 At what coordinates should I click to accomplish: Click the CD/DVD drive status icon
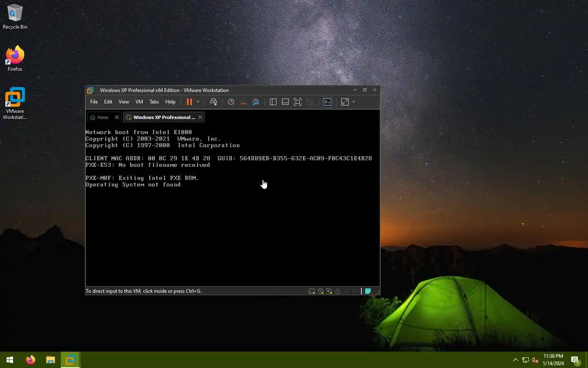click(321, 291)
